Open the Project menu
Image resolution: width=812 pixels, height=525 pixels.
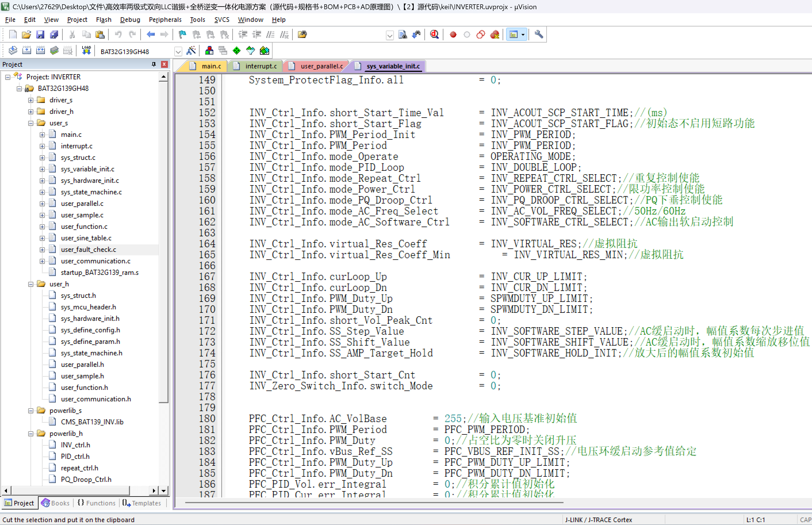pyautogui.click(x=77, y=20)
